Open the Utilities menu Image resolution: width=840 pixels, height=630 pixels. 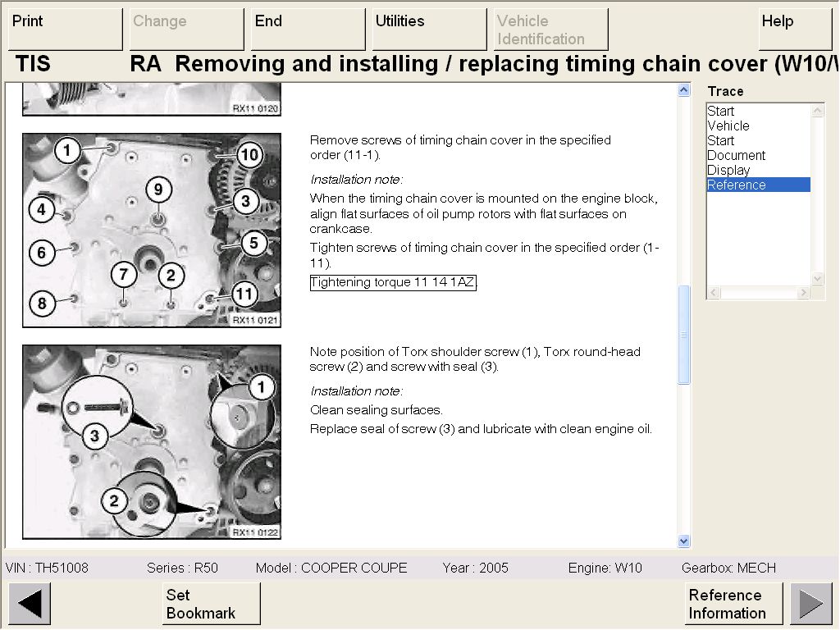point(430,30)
